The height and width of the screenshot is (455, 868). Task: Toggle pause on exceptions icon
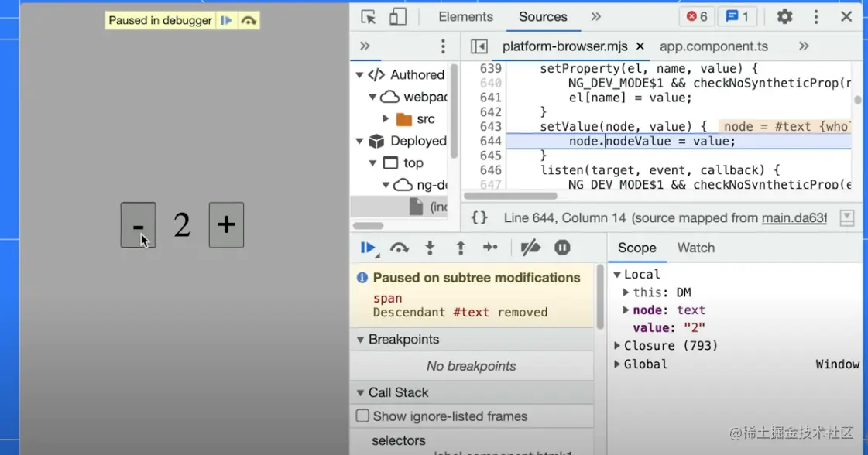[x=562, y=248]
